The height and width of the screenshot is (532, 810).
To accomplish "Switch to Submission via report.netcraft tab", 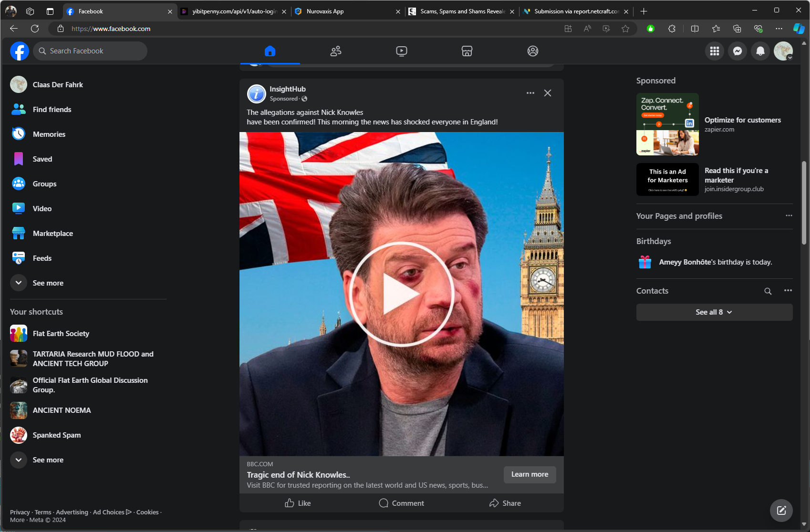I will (x=575, y=11).
